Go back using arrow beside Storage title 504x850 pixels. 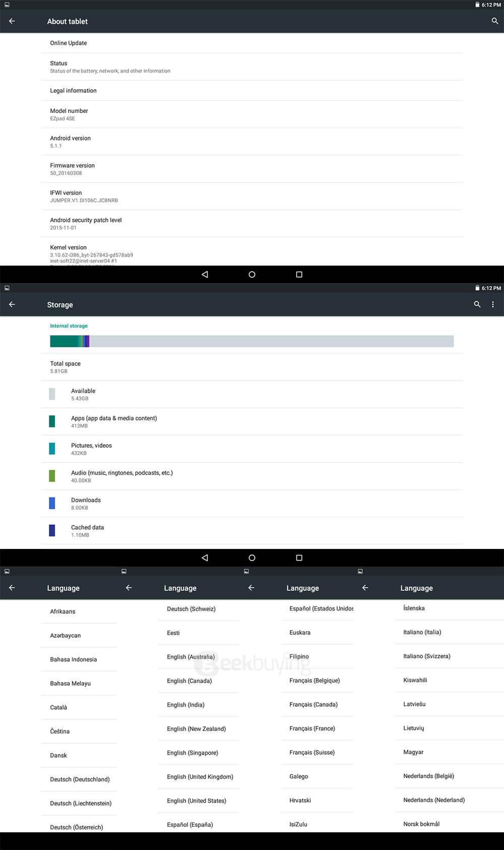(x=12, y=305)
